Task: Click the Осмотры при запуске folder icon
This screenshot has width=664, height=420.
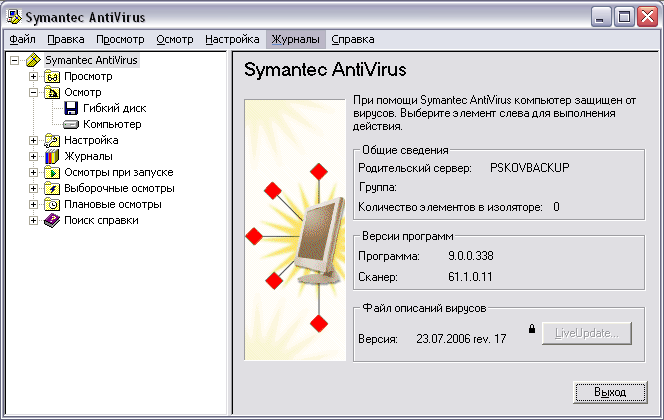Action: (52, 172)
